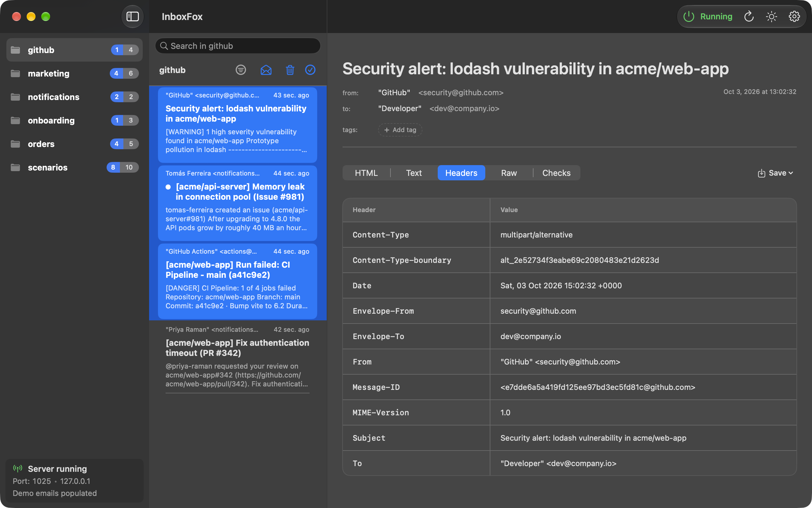812x508 pixels.
Task: Click unread dot on Memory leak email
Action: point(168,187)
